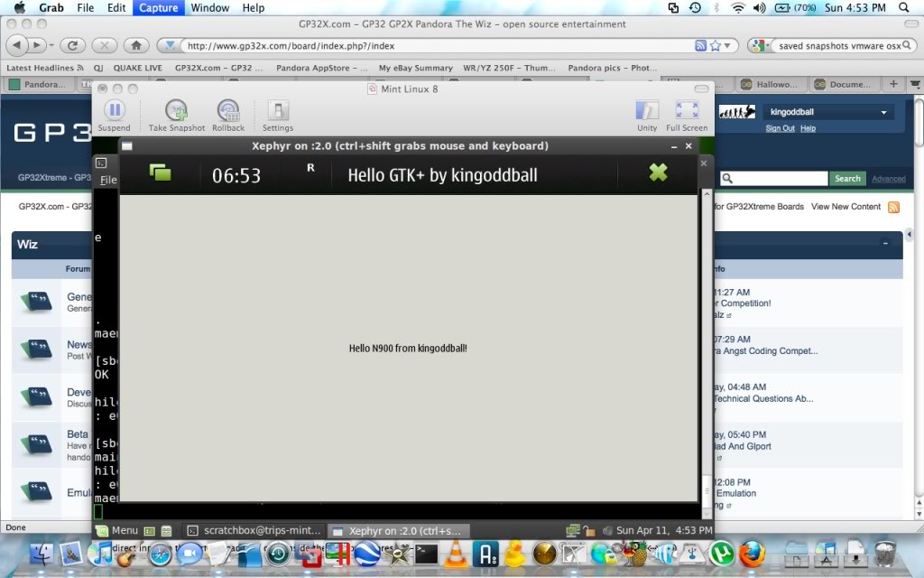Collapse the Wiz forum category
This screenshot has height=578, width=924.
click(x=885, y=244)
